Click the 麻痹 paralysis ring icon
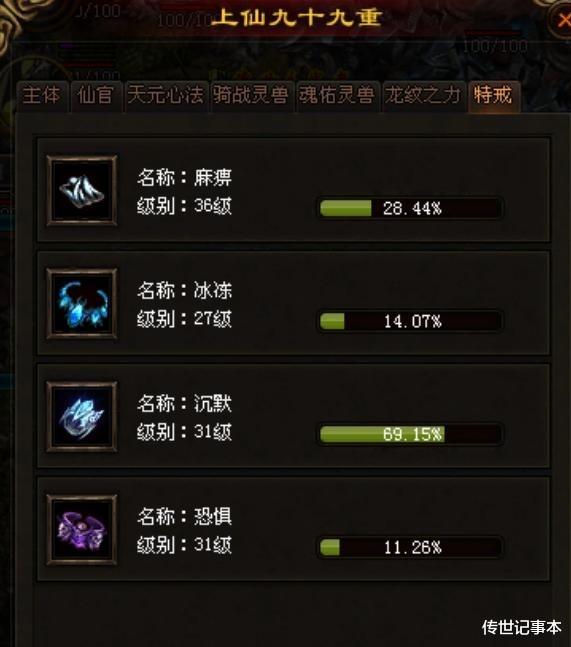The image size is (571, 647). point(82,191)
